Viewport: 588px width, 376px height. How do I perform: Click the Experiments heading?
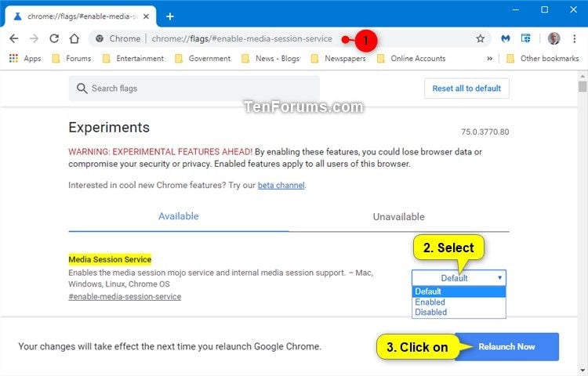coord(109,128)
